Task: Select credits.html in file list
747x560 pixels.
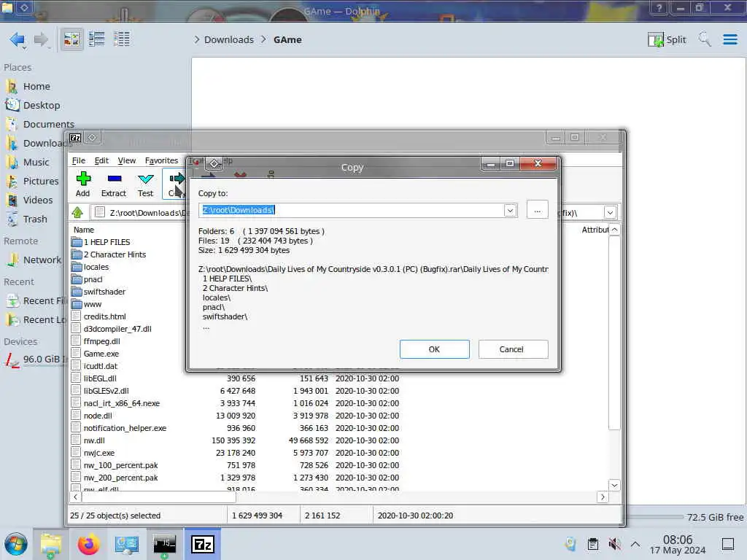Action: pos(105,316)
